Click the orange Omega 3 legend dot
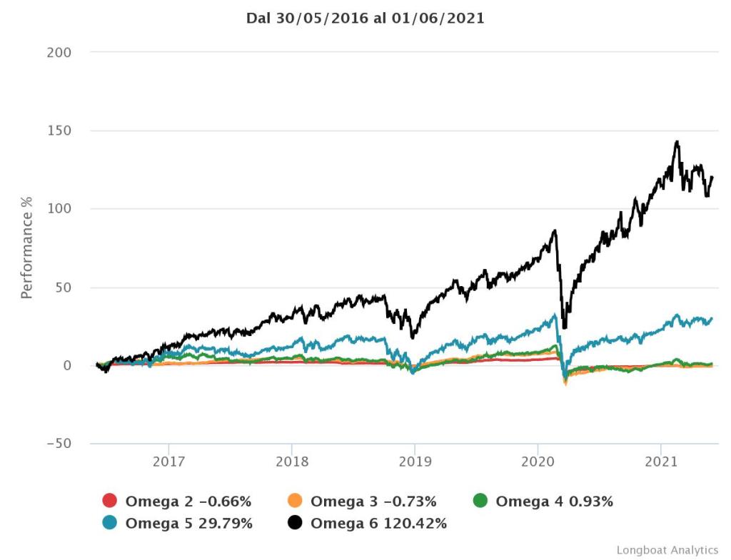Viewport: 731px width, 560px height. (295, 501)
